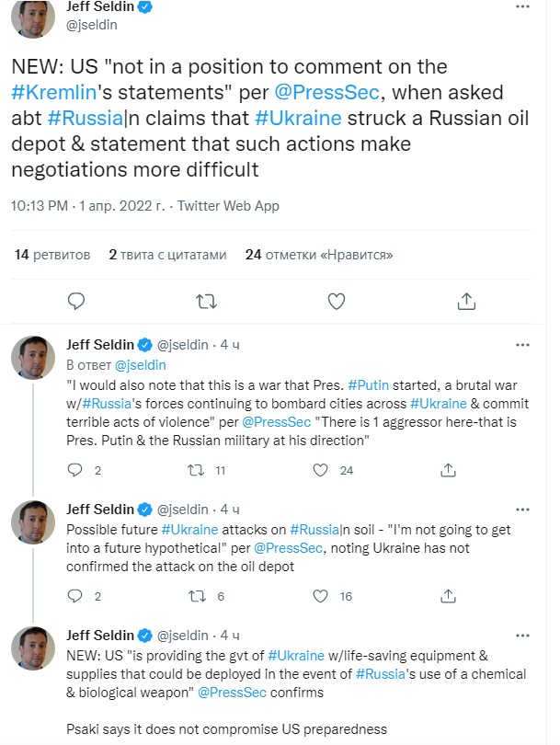Viewport: 560px width, 745px height.
Task: Open three-dot menu on the oil depot reply
Action: (x=522, y=510)
